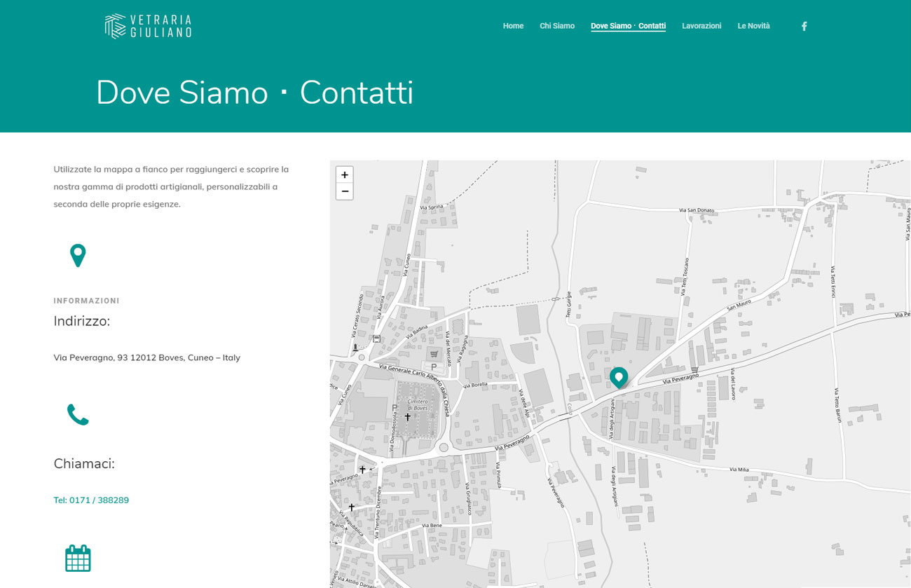911x588 pixels.
Task: Click the Via San Donato street label
Action: pos(696,210)
